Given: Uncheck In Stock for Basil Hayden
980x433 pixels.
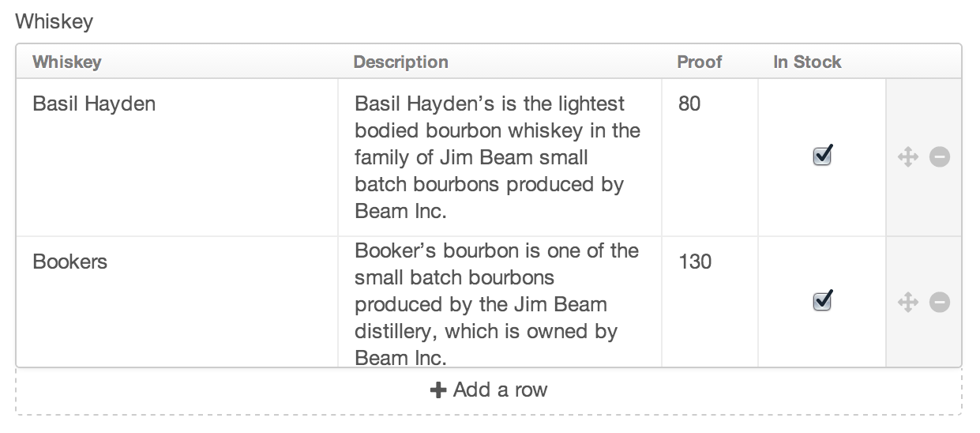Looking at the screenshot, I should pyautogui.click(x=822, y=156).
